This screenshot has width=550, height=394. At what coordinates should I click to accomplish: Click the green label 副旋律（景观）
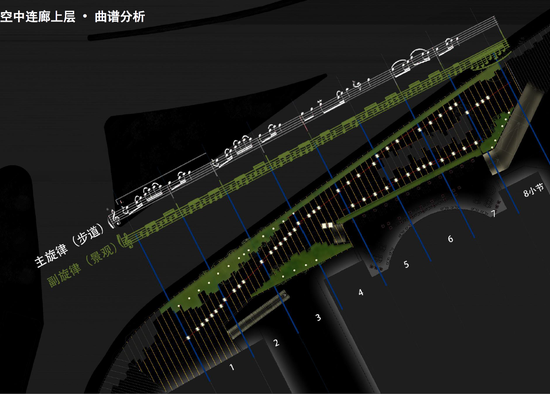click(x=83, y=265)
